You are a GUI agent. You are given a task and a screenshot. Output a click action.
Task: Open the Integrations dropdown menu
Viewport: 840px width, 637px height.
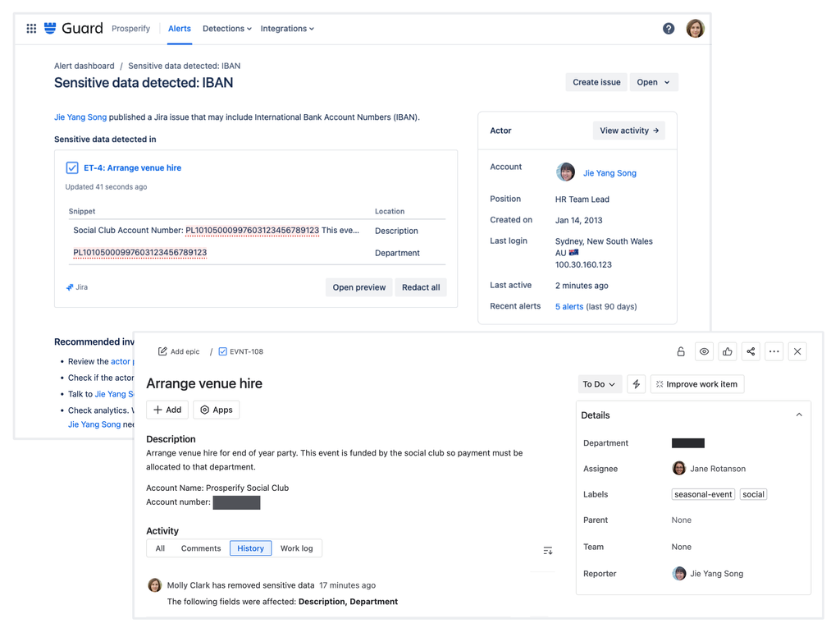[x=287, y=29]
